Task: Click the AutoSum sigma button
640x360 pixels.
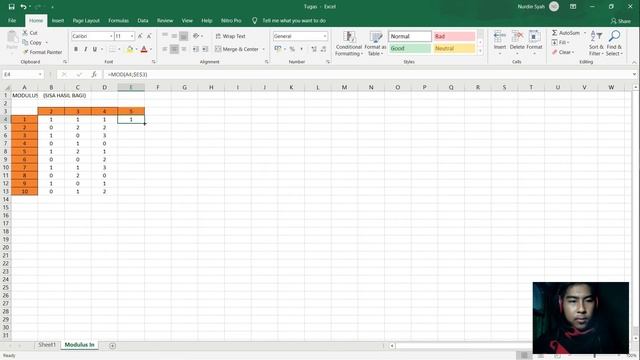Action: [x=566, y=33]
